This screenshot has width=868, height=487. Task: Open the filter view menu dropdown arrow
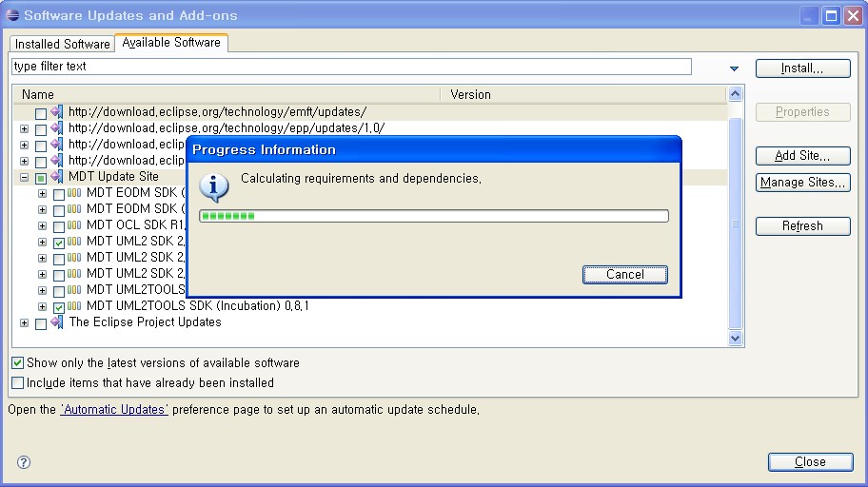pos(734,68)
